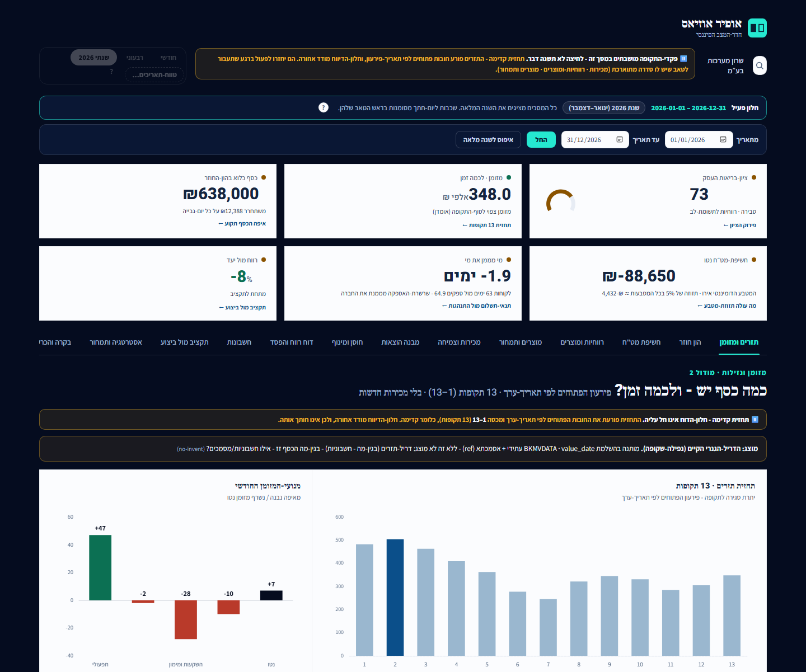806x672 pixels.
Task: Click the blue info icon beside תחזית קדימה
Action: pos(755,419)
